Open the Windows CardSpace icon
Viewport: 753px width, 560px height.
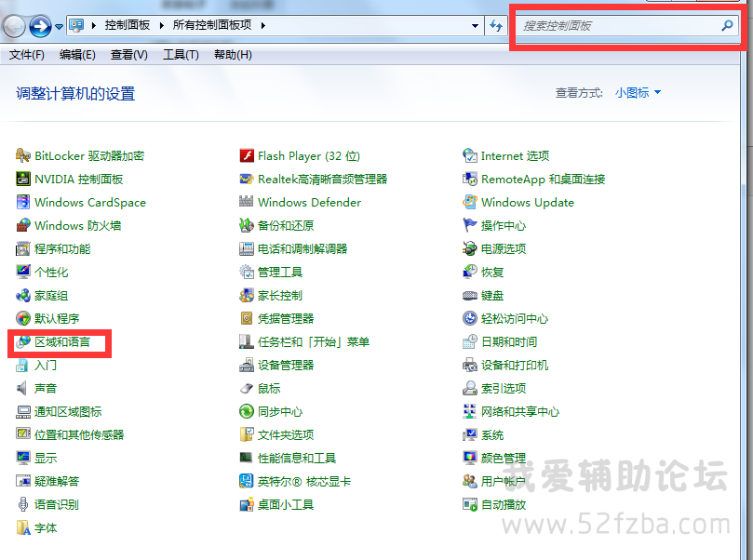pyautogui.click(x=22, y=202)
